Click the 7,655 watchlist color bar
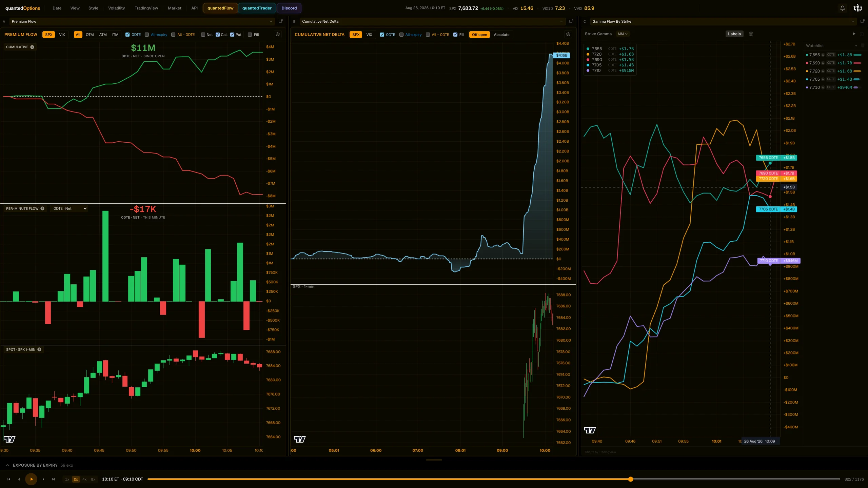The width and height of the screenshot is (868, 488). [x=857, y=55]
